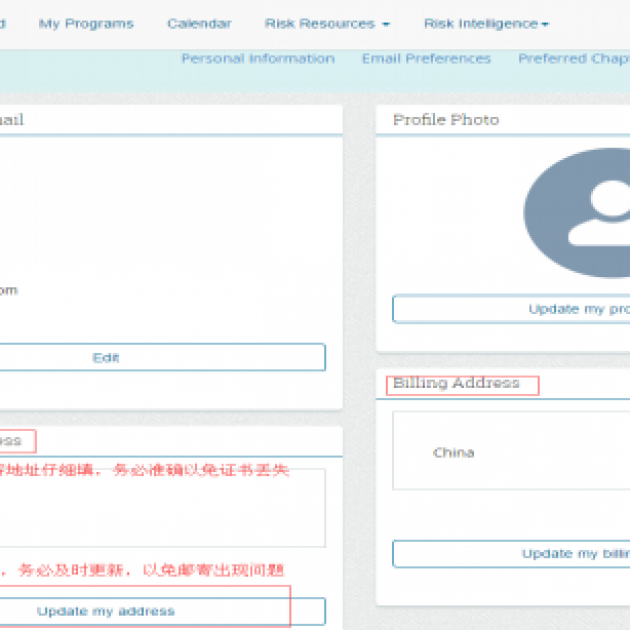This screenshot has width=630, height=630.
Task: Click the Risk Resources dropdown caret
Action: 386,24
